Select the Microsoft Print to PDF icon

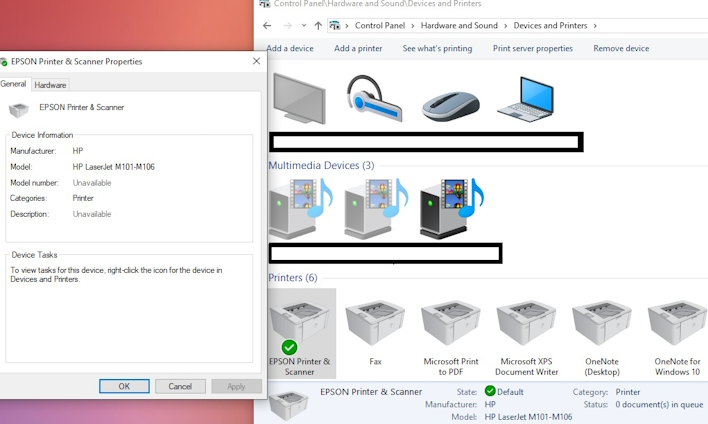coord(451,325)
